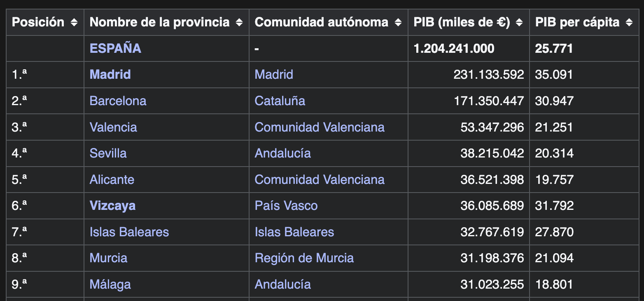Open the País Vasco community link

point(286,205)
